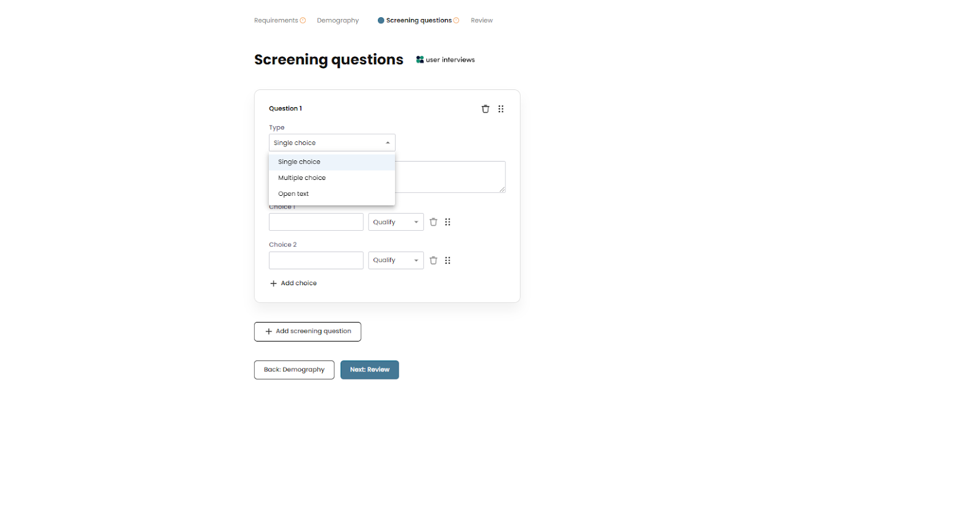980x519 pixels.
Task: Delete Choice 1 using trash icon
Action: [x=433, y=222]
